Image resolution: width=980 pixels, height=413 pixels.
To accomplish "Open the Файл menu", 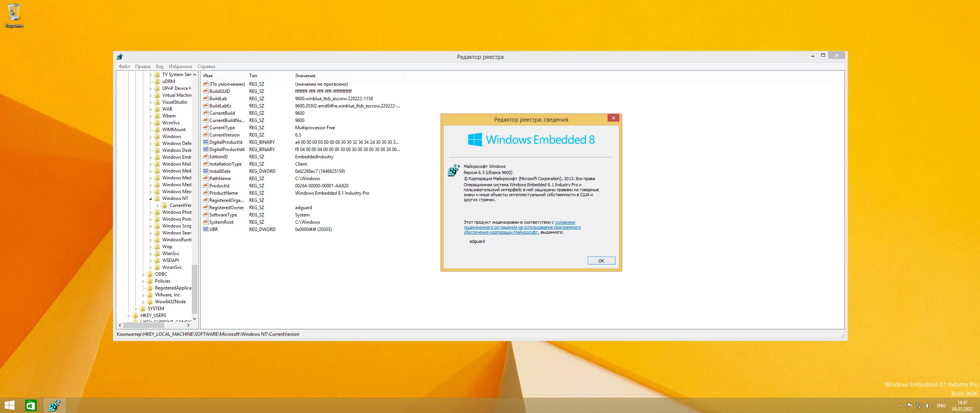I will coord(124,67).
